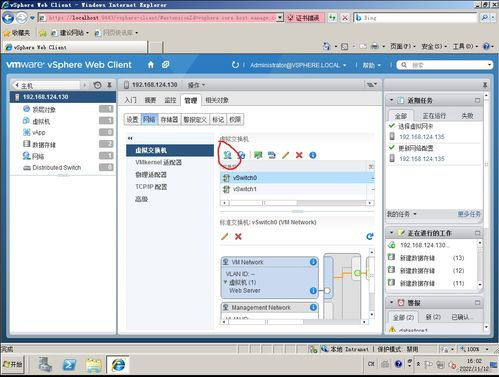Viewport: 499px width, 377px height.
Task: Select the 设置 sub-tab
Action: 132,119
